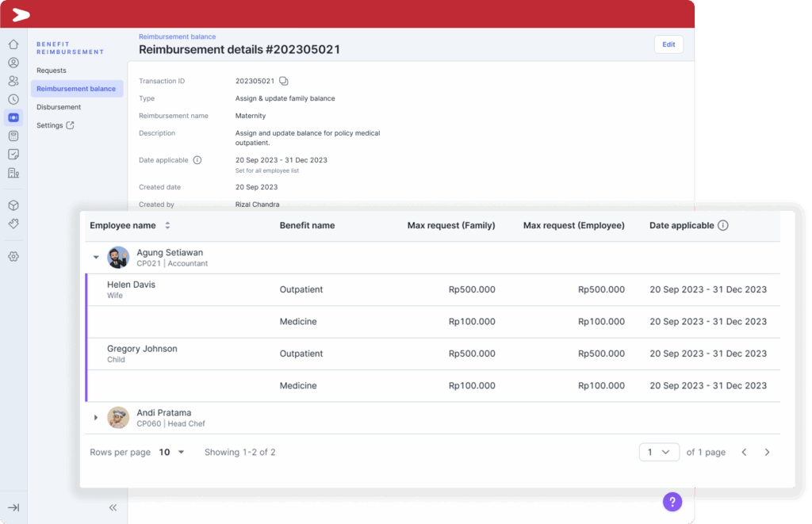Select the highlighted reimbursement money icon in sidebar
The width and height of the screenshot is (812, 524).
point(13,117)
